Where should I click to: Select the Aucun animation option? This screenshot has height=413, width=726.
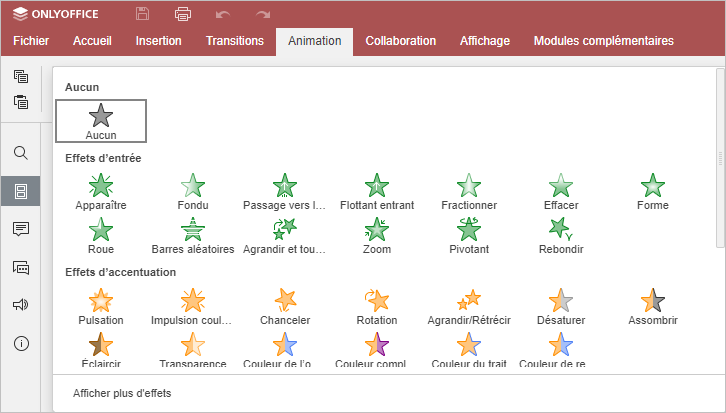point(101,121)
